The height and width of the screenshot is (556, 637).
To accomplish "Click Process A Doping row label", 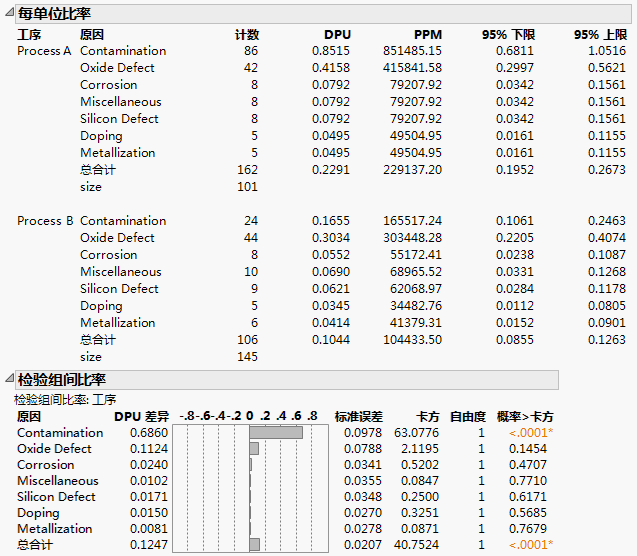I will tap(101, 136).
